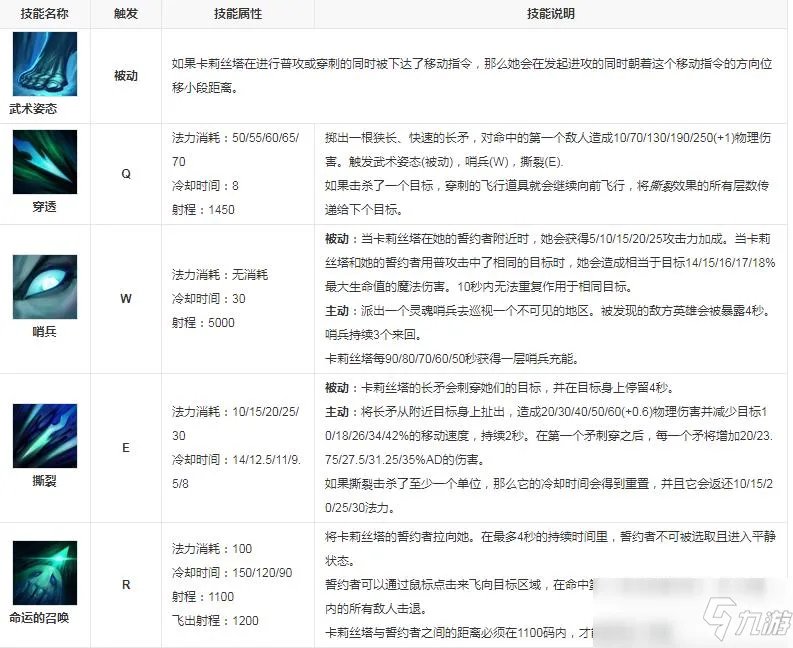
Task: Click line 誓约者可以通过鼠标点击来飞向目标区域
Action: click(460, 596)
